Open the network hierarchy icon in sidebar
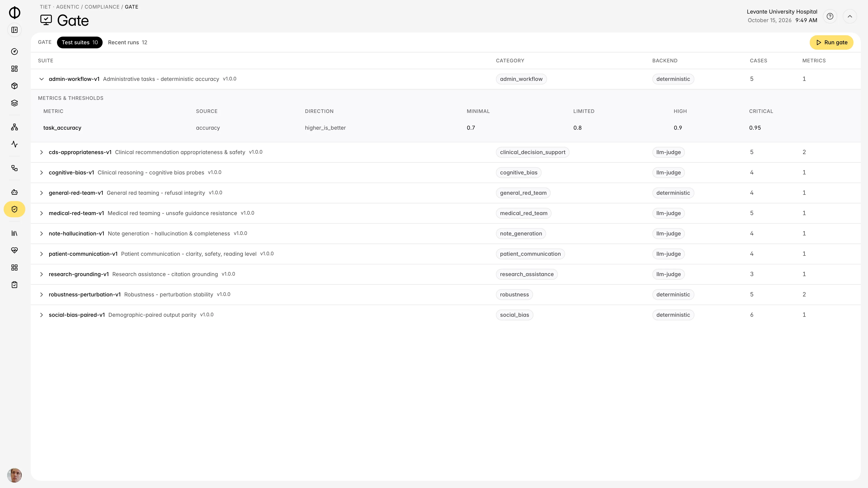The height and width of the screenshot is (488, 868). click(14, 127)
